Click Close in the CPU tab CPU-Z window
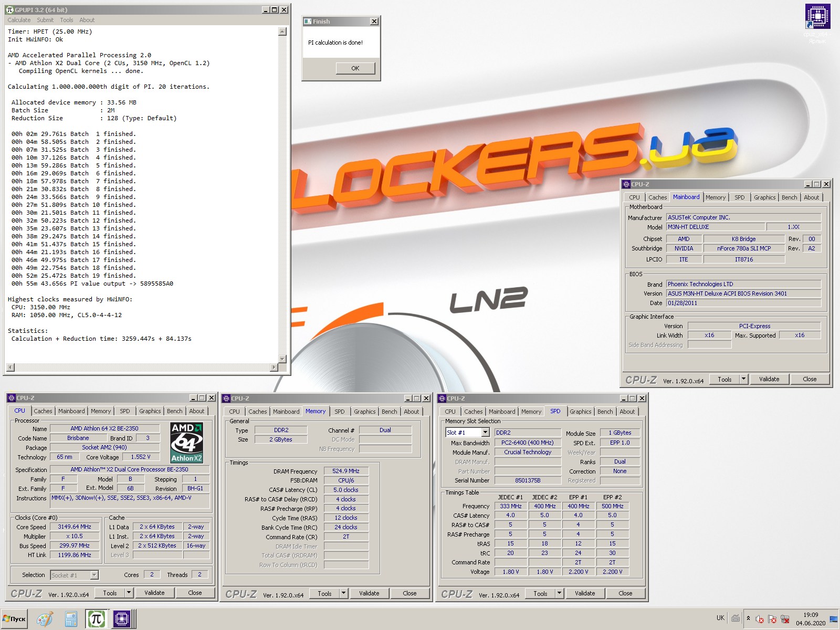This screenshot has width=840, height=630. pos(195,593)
